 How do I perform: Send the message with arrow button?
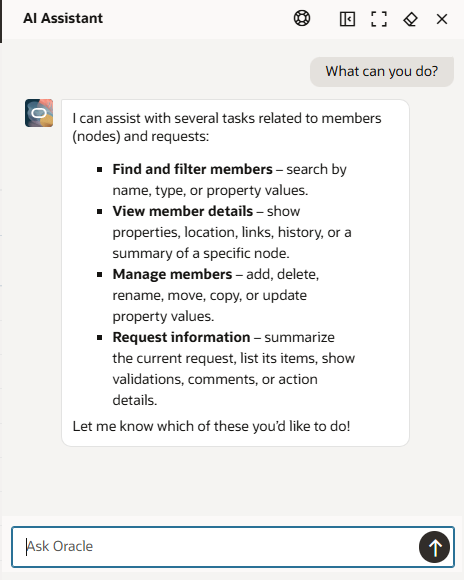[x=434, y=547]
